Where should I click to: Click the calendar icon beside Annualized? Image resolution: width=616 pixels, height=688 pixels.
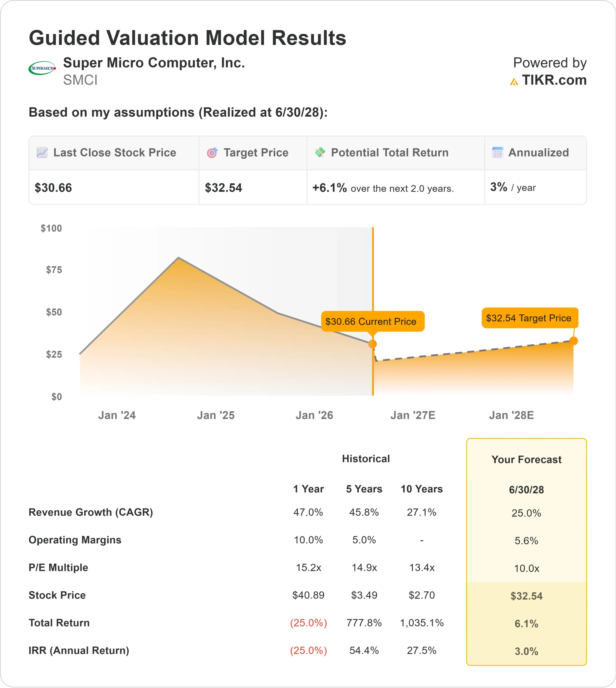point(498,152)
